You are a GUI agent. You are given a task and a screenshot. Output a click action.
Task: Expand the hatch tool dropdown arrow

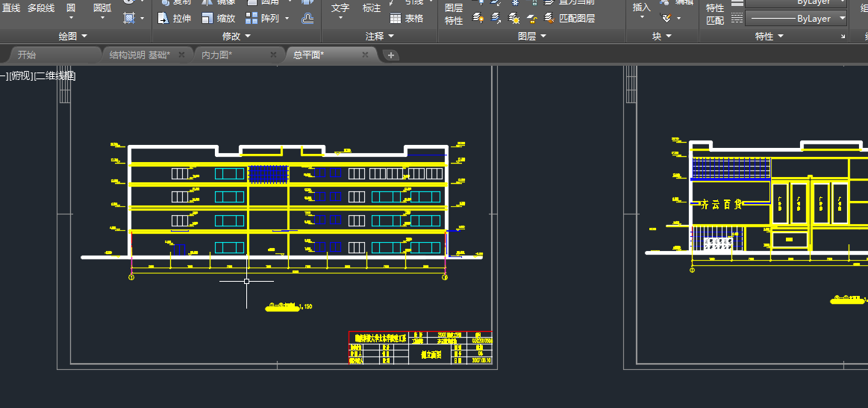coord(143,18)
